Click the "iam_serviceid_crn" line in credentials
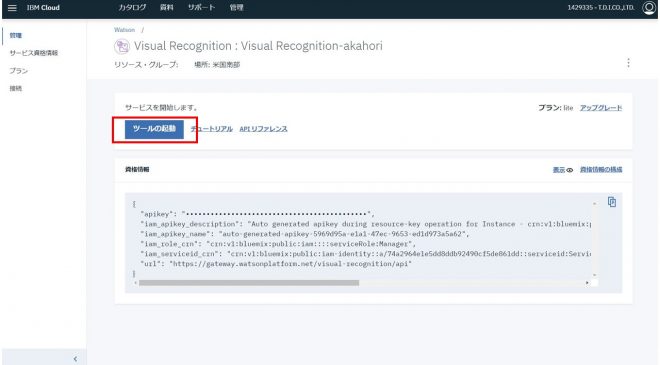The height and width of the screenshot is (365, 660). pyautogui.click(x=366, y=254)
